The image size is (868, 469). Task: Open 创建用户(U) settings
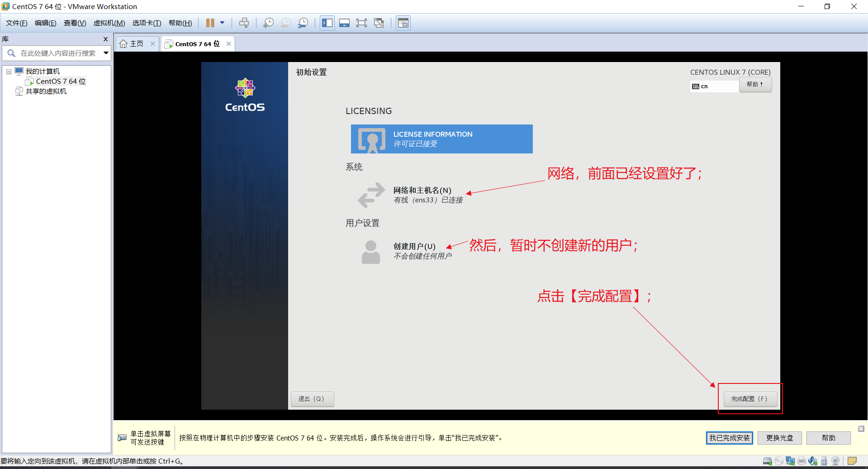(x=422, y=251)
